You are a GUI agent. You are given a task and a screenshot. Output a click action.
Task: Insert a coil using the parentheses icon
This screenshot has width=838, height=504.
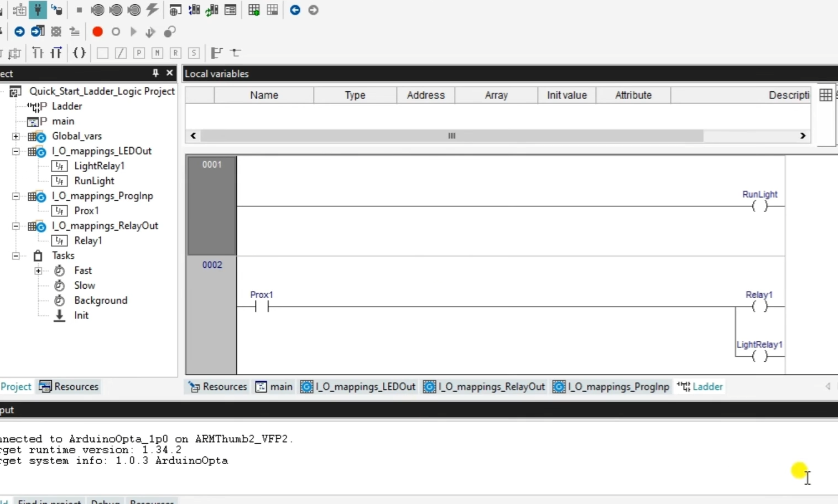[79, 53]
